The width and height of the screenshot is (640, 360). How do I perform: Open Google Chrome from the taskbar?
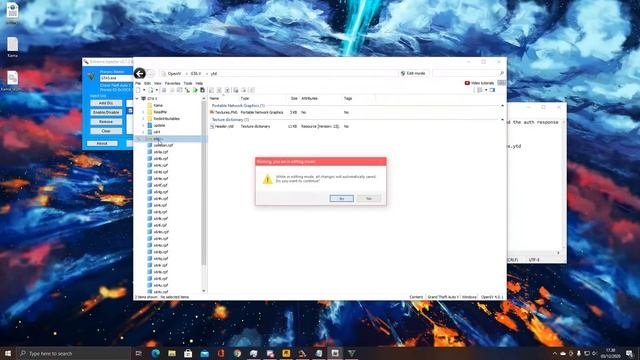coord(237,353)
